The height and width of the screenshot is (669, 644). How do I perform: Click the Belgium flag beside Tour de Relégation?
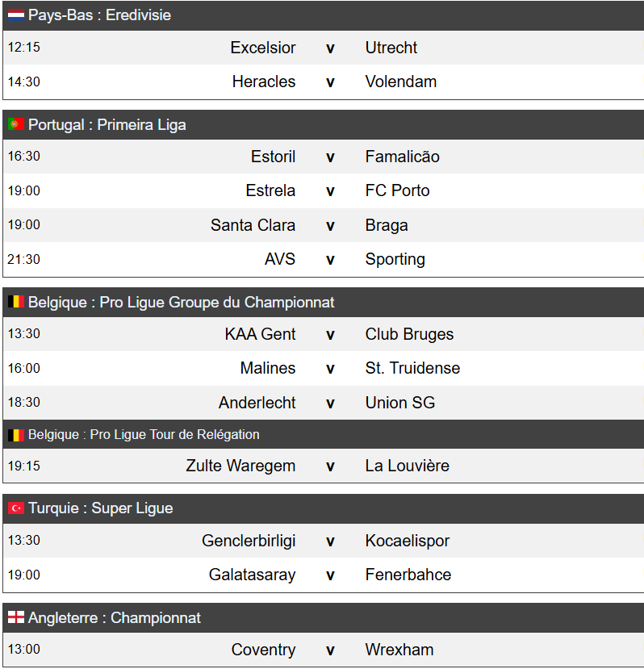point(16,435)
